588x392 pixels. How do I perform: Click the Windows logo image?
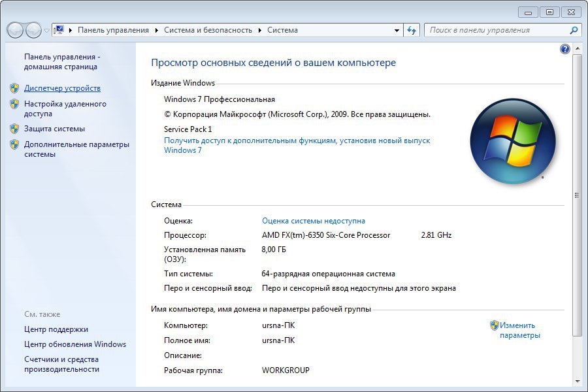click(x=513, y=141)
